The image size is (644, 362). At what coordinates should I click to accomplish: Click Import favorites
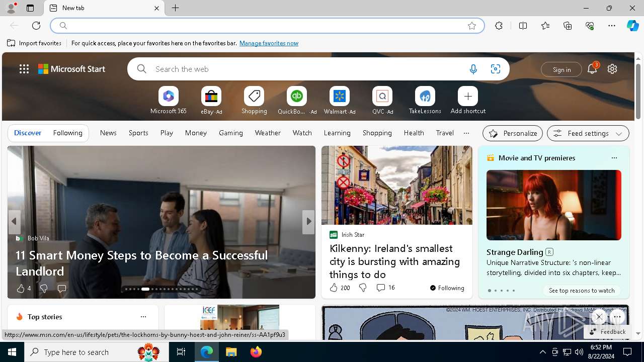34,43
